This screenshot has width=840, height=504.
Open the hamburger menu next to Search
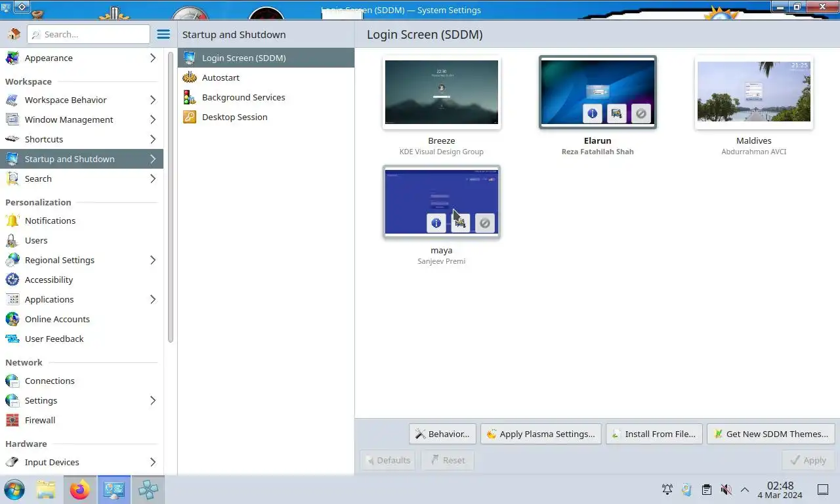[x=163, y=34]
